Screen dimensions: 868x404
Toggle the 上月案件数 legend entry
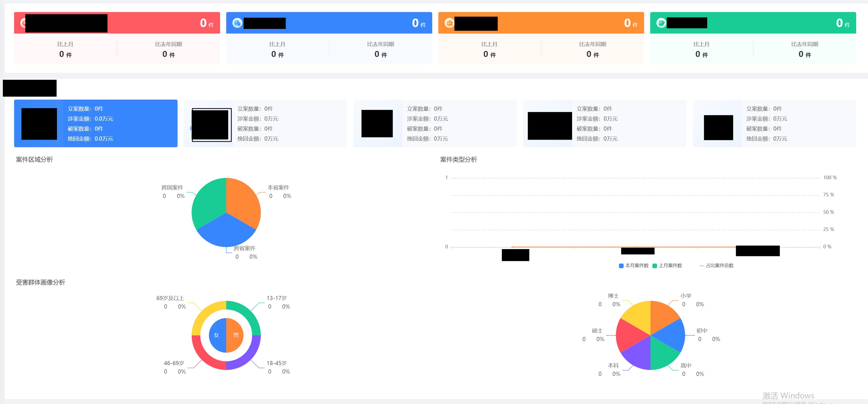(667, 266)
